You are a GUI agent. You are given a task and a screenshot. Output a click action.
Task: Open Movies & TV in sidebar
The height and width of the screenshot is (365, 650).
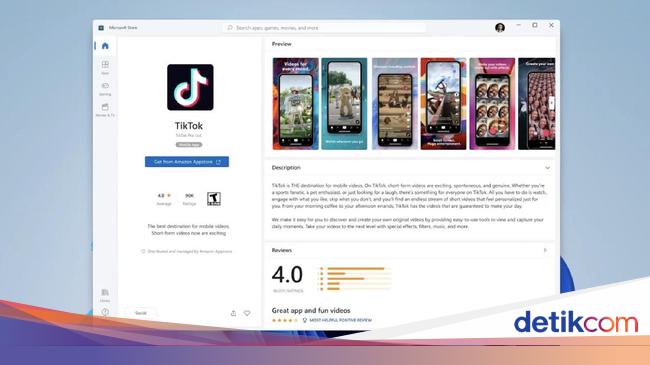(105, 110)
